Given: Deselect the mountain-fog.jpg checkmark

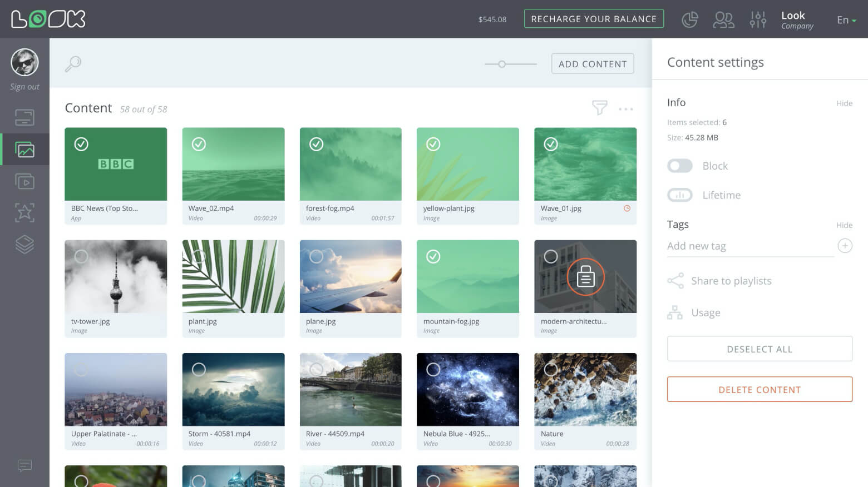Looking at the screenshot, I should pyautogui.click(x=433, y=256).
